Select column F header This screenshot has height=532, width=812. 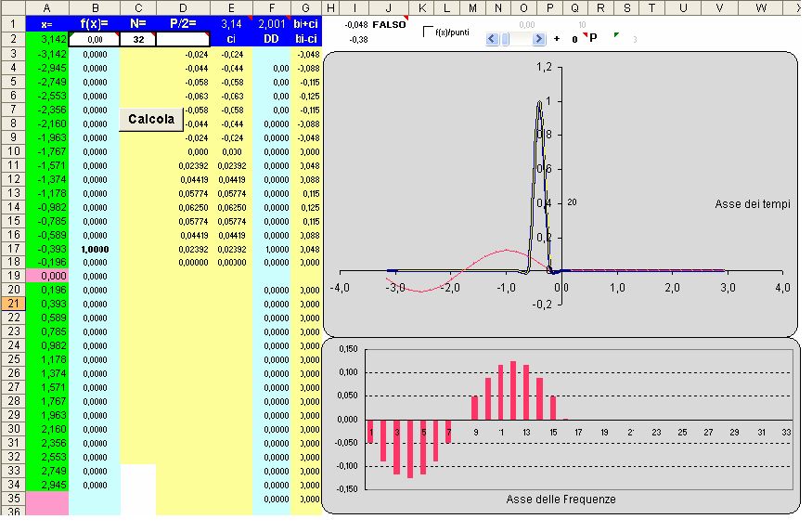click(271, 7)
